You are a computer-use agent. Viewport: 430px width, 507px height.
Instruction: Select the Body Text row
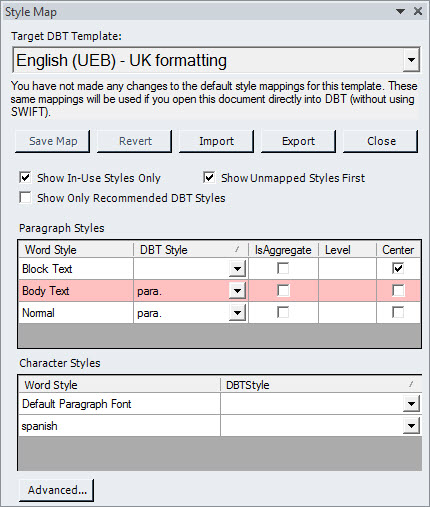click(220, 291)
